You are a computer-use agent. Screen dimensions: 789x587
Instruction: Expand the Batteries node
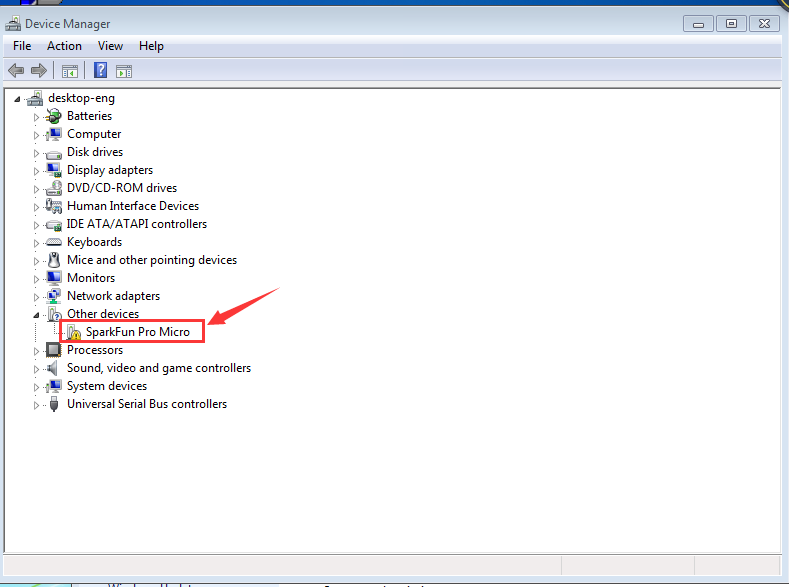click(x=36, y=117)
